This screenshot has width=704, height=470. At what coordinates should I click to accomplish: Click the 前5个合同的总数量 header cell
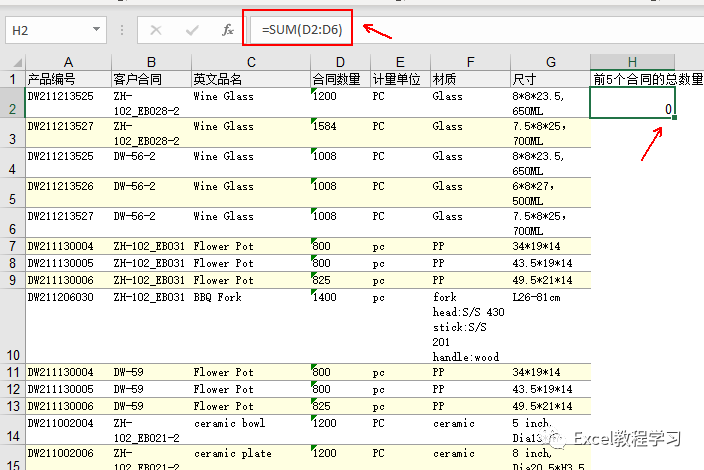(647, 79)
